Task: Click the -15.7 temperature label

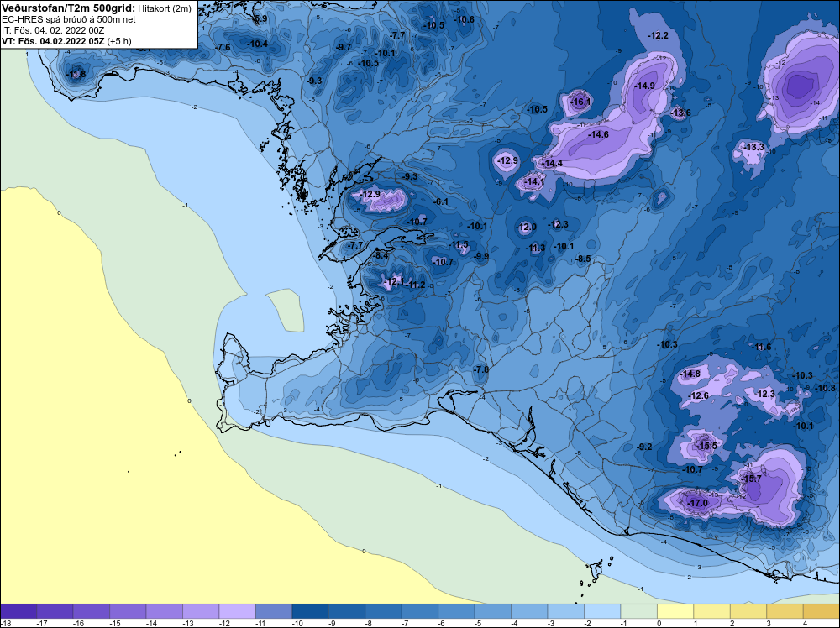Action: coord(751,479)
